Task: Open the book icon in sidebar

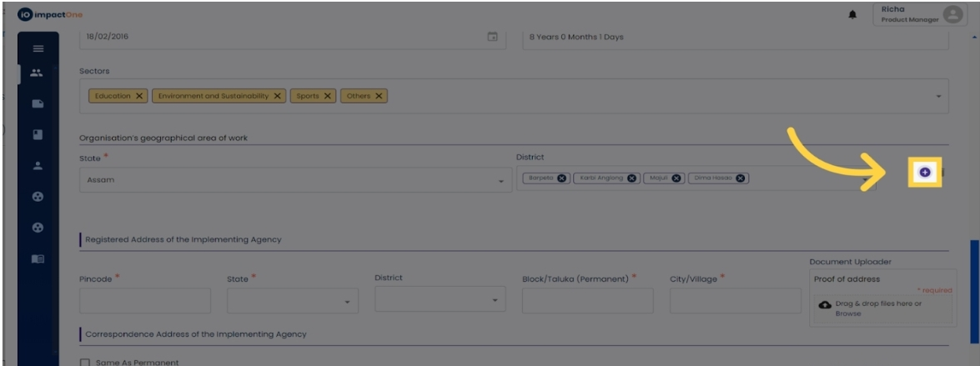Action: point(38,259)
